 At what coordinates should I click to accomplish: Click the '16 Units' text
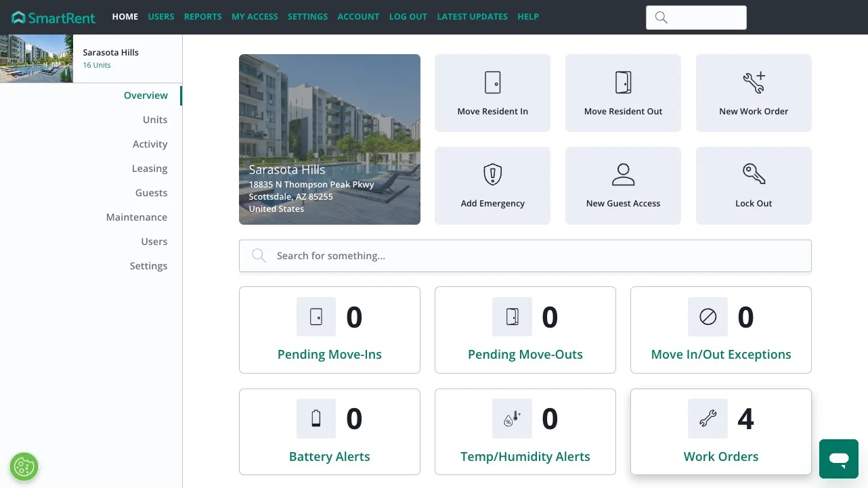(97, 66)
